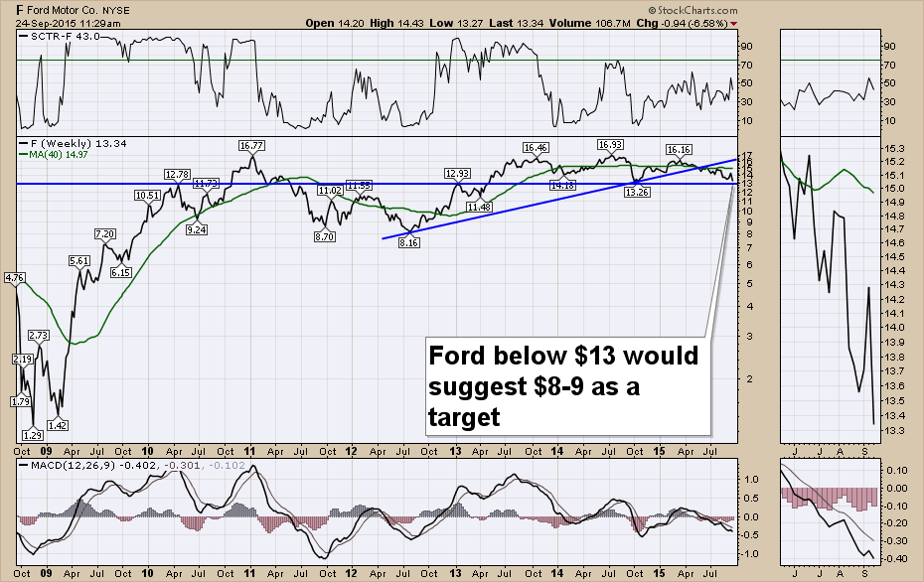Click the 5.61 price label

79,261
